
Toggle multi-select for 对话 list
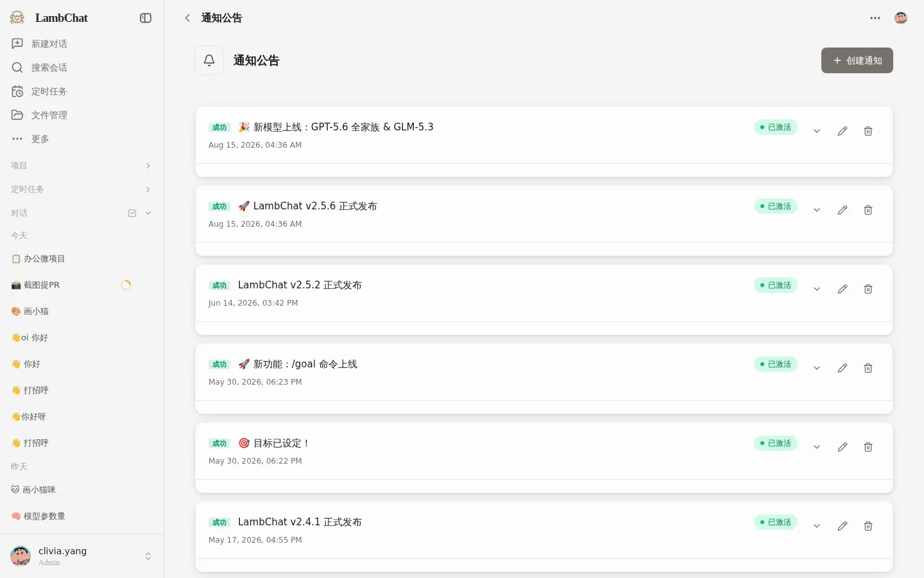(132, 213)
